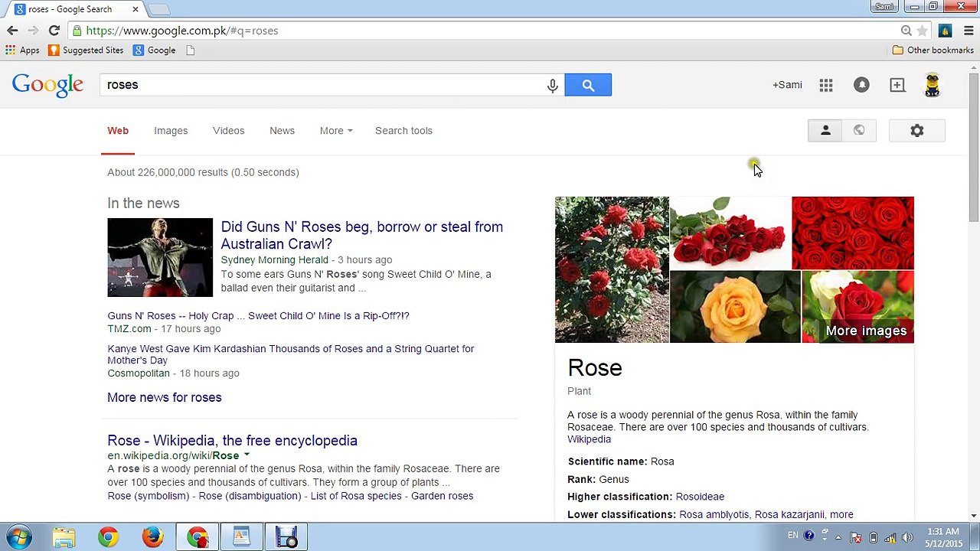980x551 pixels.
Task: Go back using the browser back arrow
Action: click(x=12, y=31)
